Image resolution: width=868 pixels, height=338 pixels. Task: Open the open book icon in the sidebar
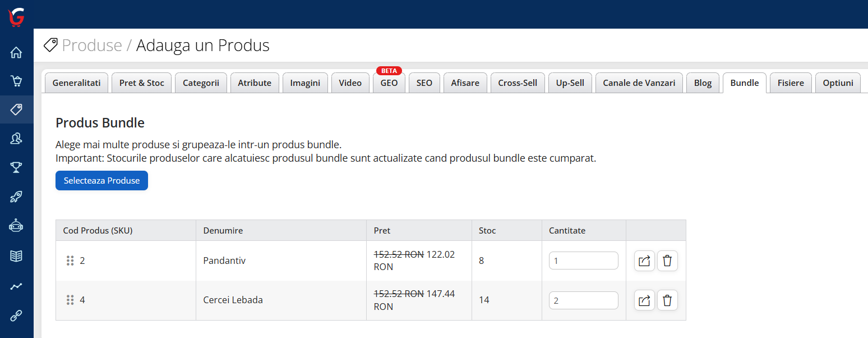(x=16, y=256)
